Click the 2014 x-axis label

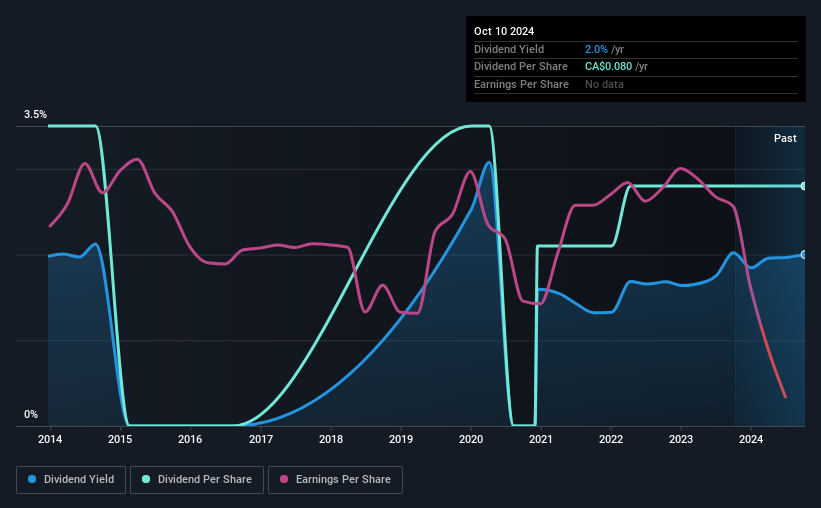coord(50,439)
